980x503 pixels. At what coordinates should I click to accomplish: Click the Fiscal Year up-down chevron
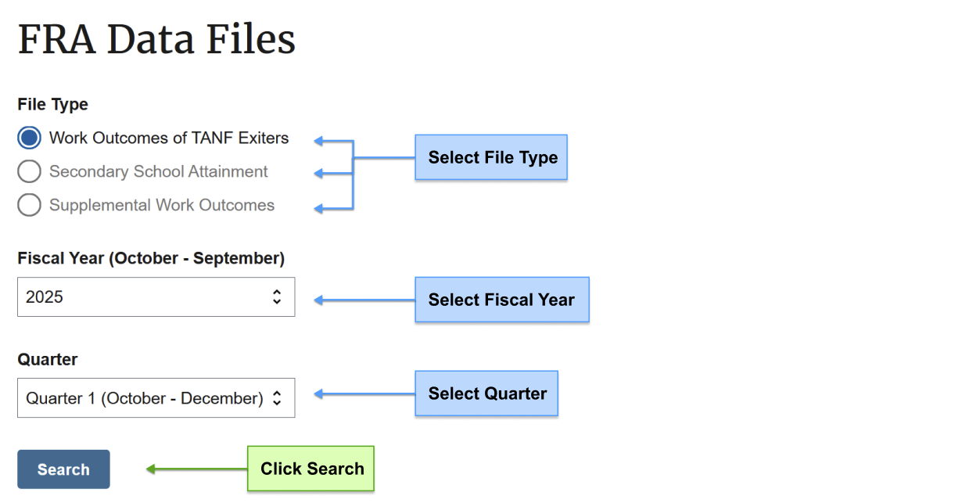tap(276, 297)
